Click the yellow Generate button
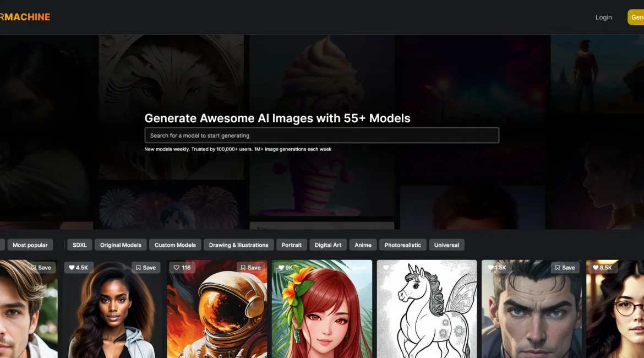Viewport: 644px width, 358px height. coord(636,17)
